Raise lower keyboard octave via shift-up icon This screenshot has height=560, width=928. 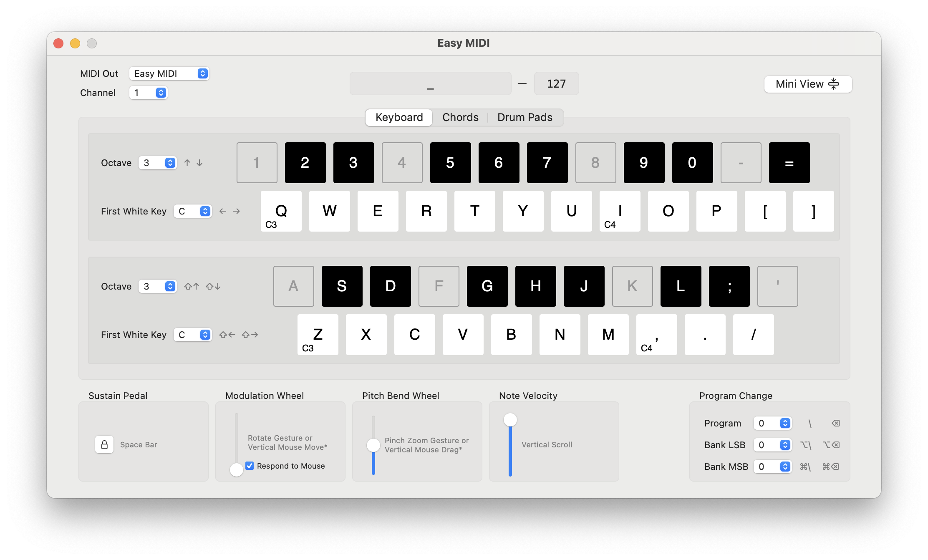[192, 286]
